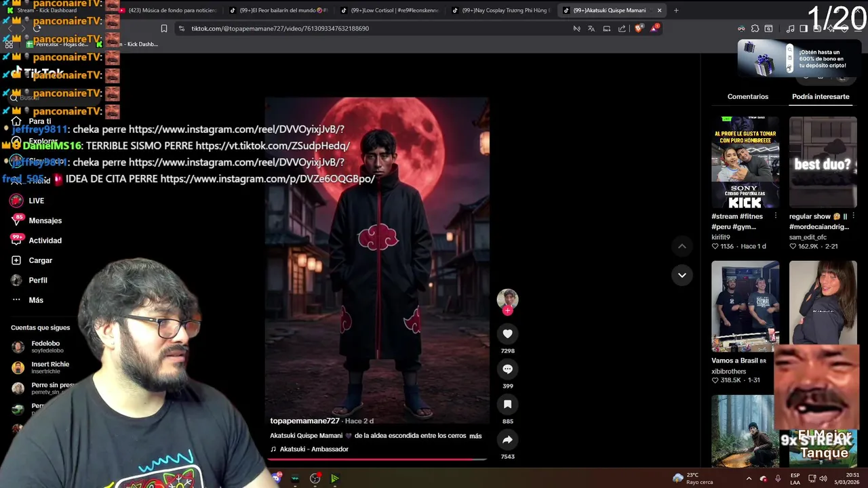Like the Akatsuki video with heart icon
The image size is (868, 488).
tap(507, 333)
